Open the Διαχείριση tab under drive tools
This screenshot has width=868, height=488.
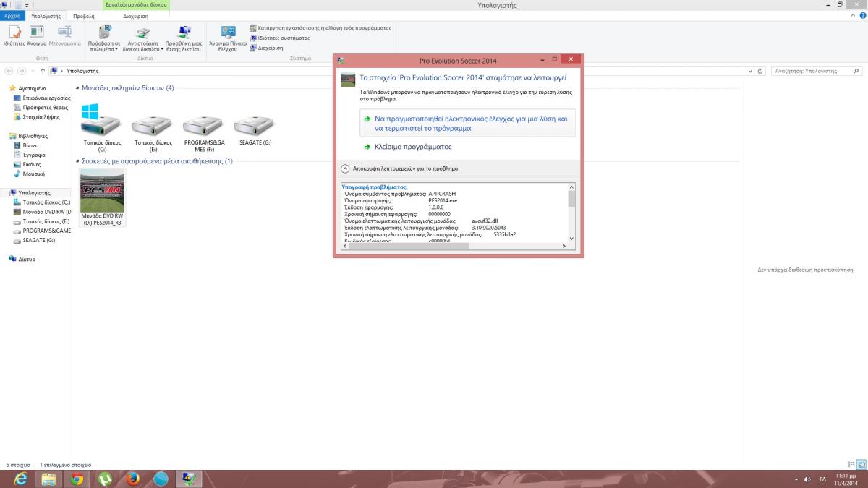(x=136, y=15)
